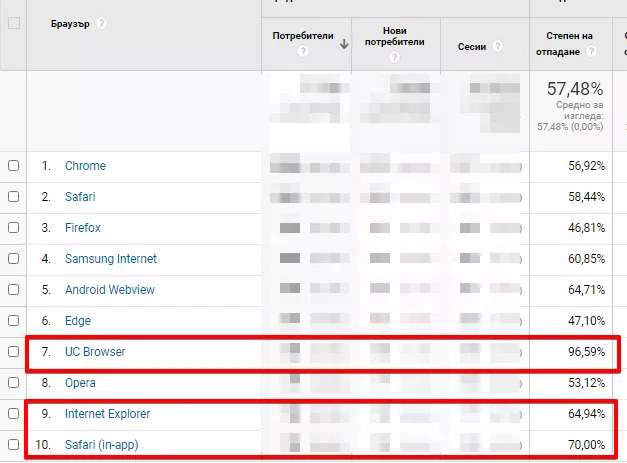This screenshot has width=627, height=463.
Task: Sort by Степен на отпадане header
Action: point(565,44)
